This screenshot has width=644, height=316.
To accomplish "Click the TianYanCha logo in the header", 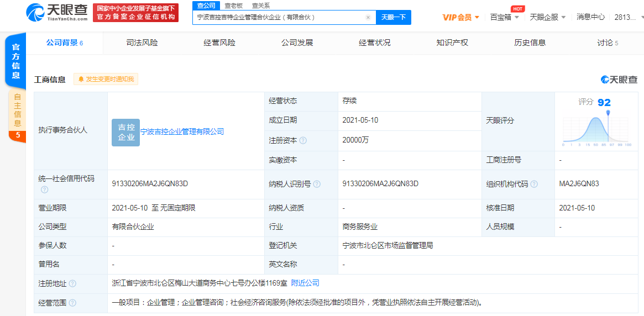I will click(x=56, y=12).
